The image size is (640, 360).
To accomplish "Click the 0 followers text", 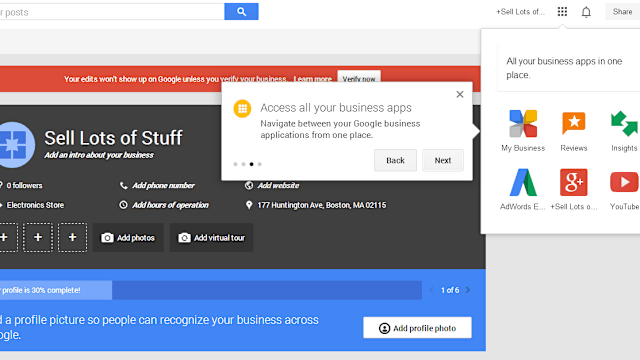I will pos(24,186).
